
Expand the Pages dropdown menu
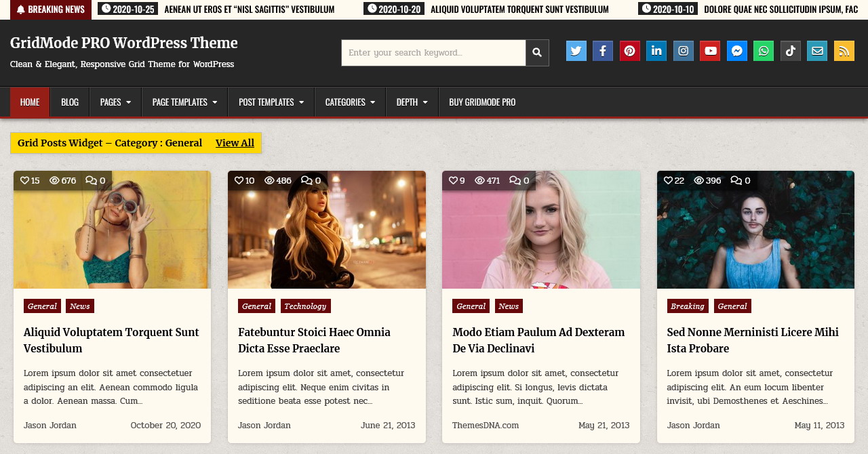[x=115, y=102]
